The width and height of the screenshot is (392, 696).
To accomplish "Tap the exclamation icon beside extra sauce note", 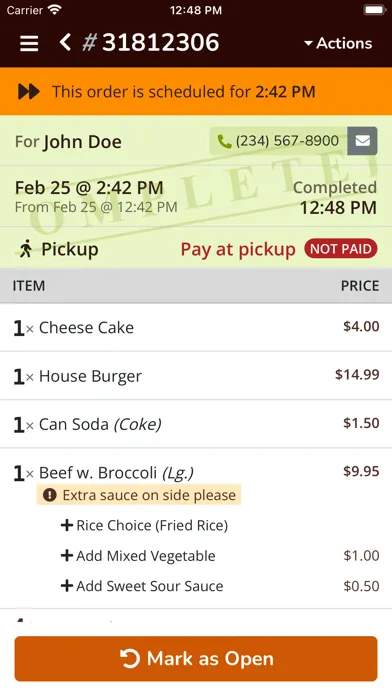I will (x=50, y=495).
